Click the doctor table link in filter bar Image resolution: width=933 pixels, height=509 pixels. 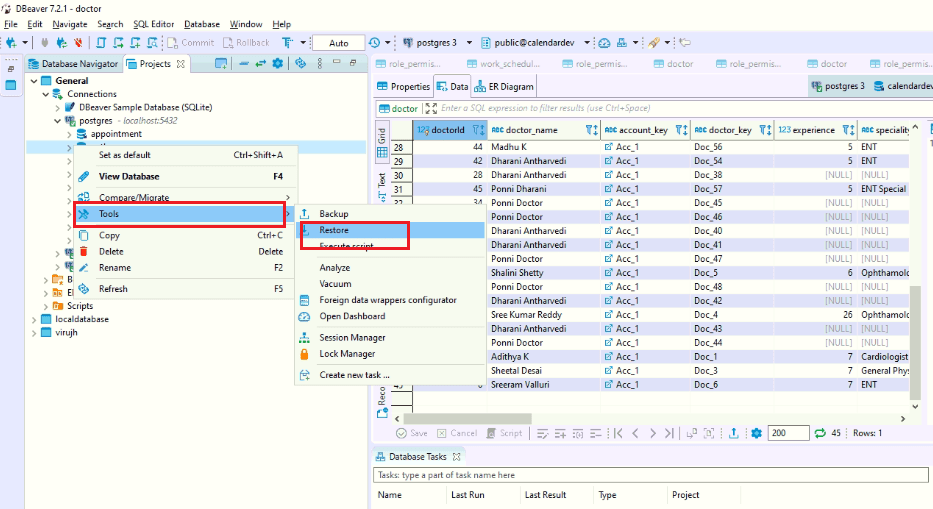coord(399,108)
